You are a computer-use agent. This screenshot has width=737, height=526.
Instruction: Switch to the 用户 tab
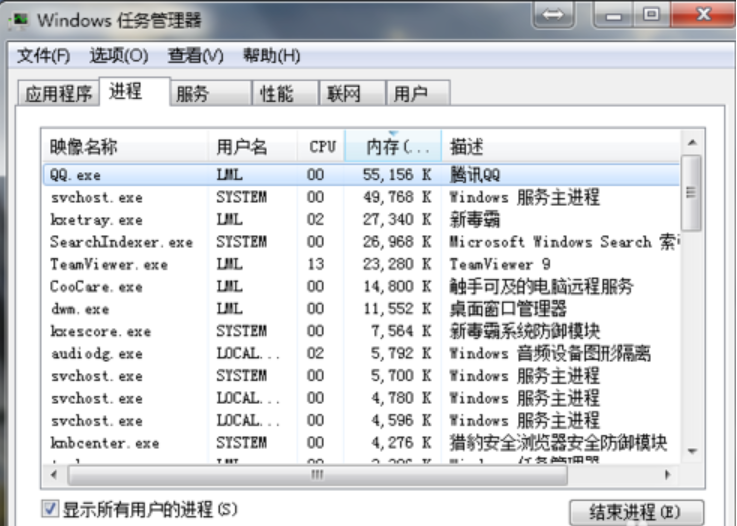click(411, 94)
